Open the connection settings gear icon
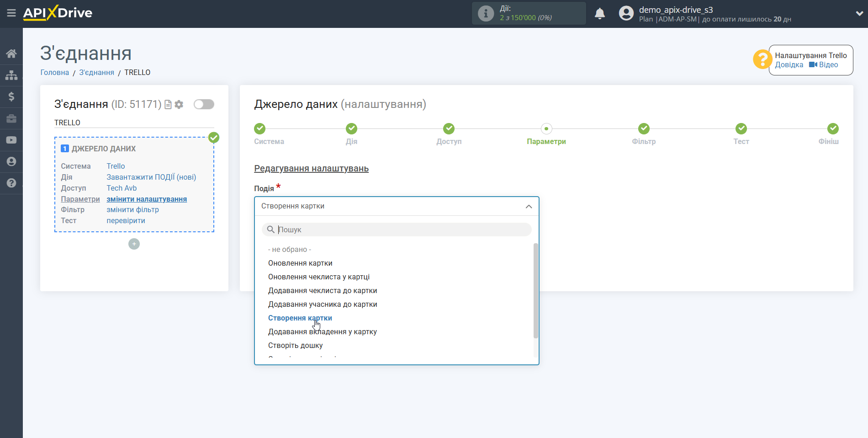This screenshot has width=868, height=438. click(179, 105)
